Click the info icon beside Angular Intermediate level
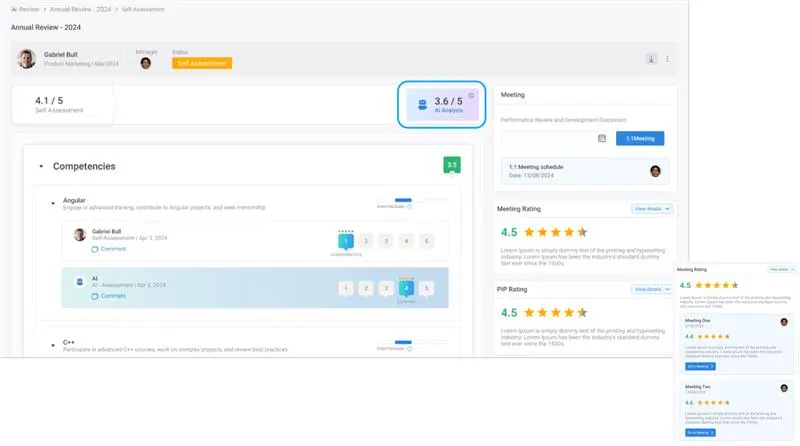Viewport: 800px width, 446px height. (409, 207)
